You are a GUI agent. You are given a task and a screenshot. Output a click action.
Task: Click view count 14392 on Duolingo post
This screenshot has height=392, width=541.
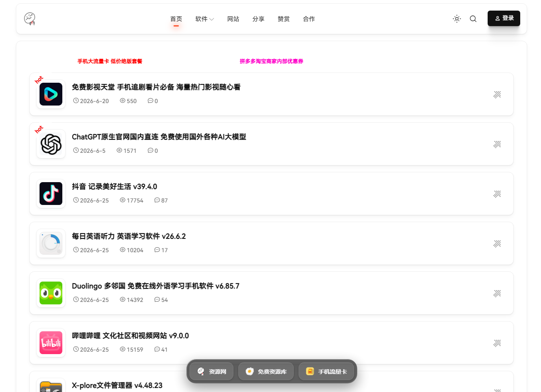[132, 300]
